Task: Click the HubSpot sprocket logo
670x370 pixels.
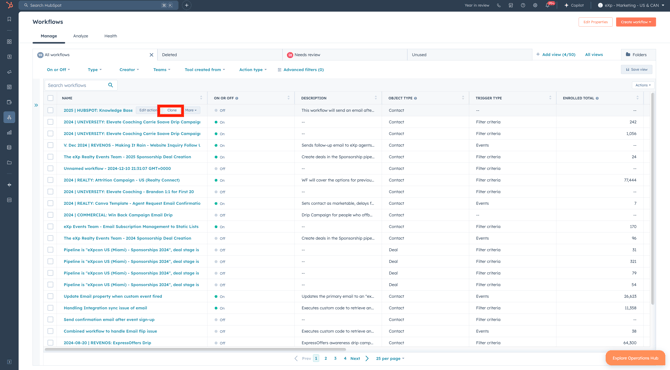Action: pos(9,5)
